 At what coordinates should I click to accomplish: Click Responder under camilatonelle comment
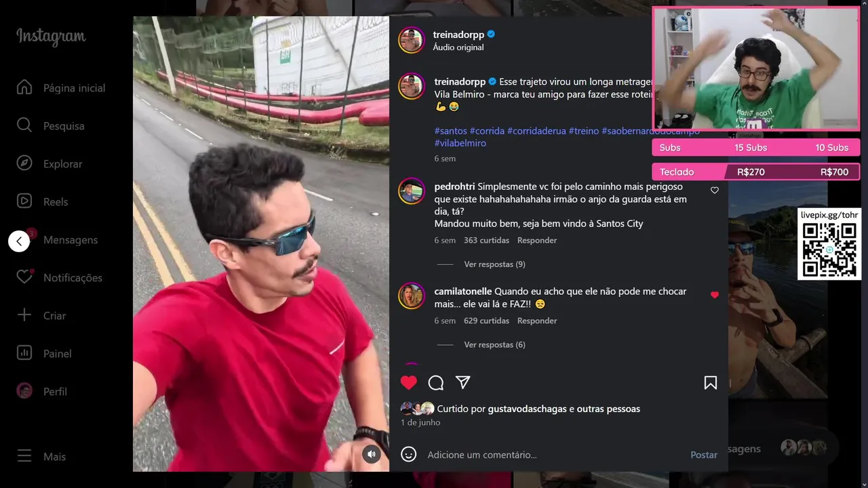point(537,321)
